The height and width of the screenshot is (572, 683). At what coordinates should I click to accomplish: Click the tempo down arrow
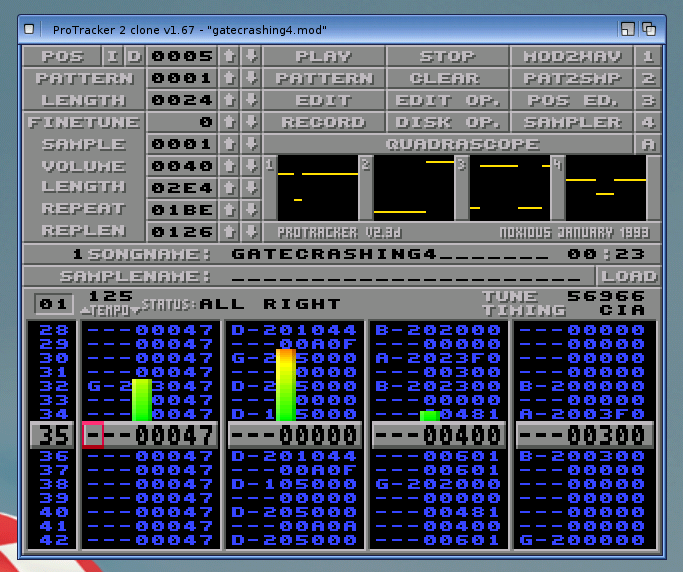[137, 310]
